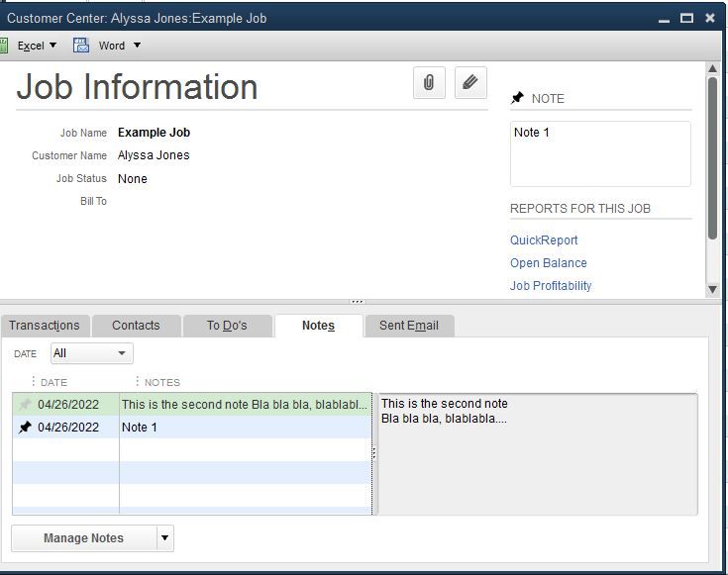Click the vertical scrollbar thumb

pyautogui.click(x=713, y=158)
